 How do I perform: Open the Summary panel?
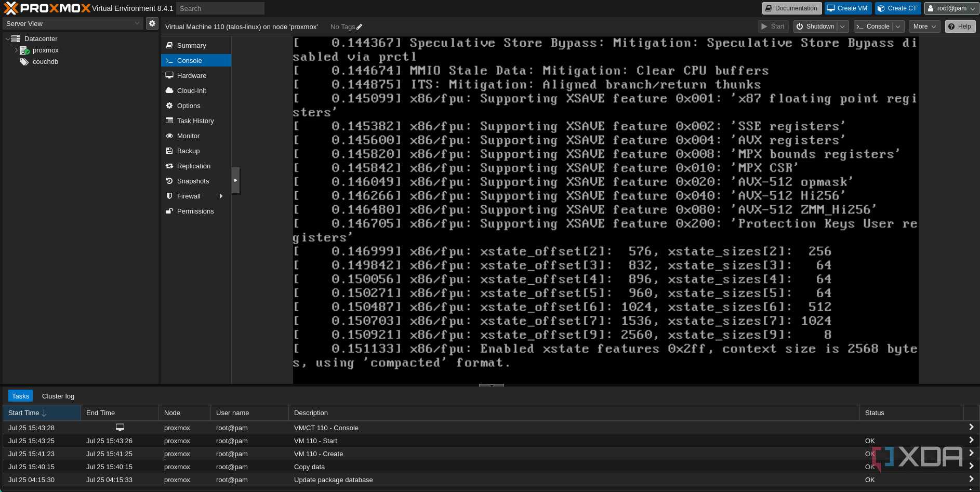(196, 46)
